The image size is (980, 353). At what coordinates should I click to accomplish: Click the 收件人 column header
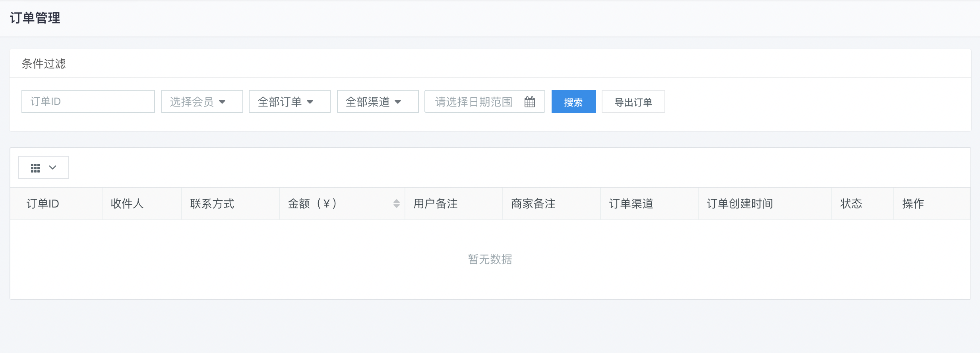coord(127,204)
